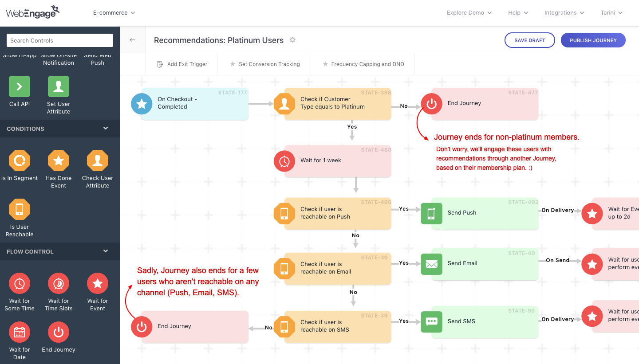Click the green Send SMS chat icon

[432, 322]
